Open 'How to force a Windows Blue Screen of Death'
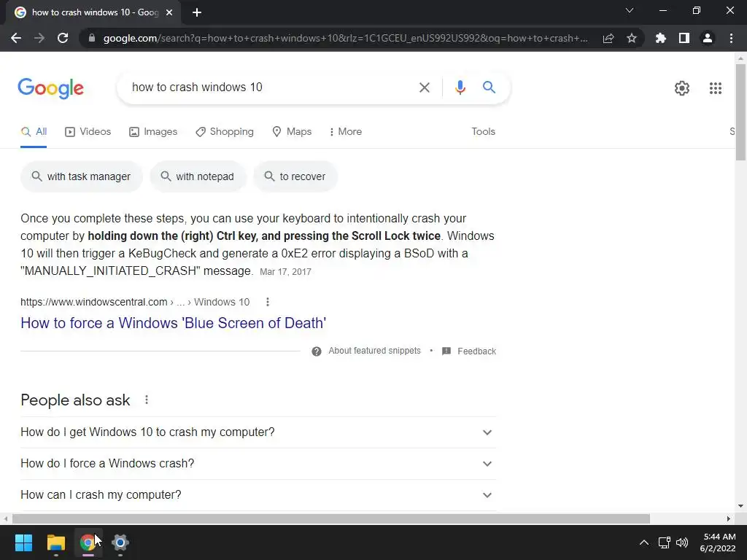Image resolution: width=747 pixels, height=560 pixels. point(174,323)
